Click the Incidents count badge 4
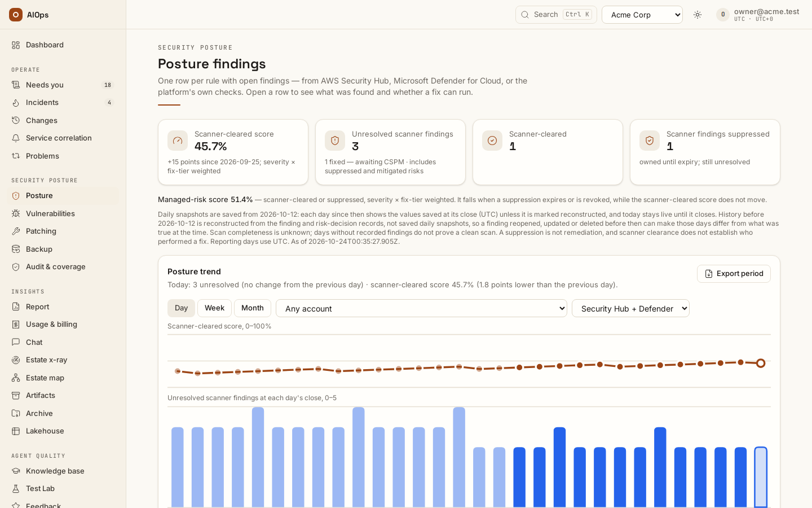812x508 pixels. pos(109,103)
